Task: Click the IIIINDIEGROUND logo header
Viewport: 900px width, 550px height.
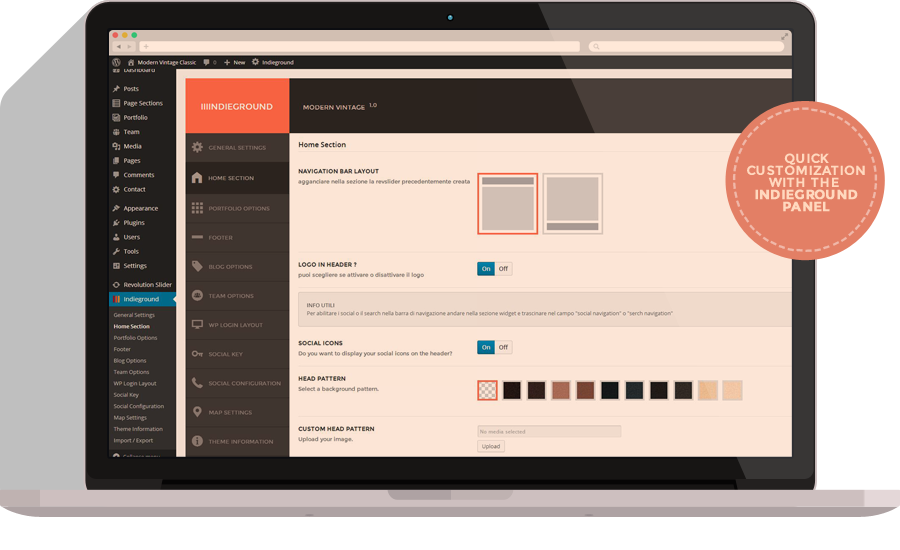Action: [236, 106]
